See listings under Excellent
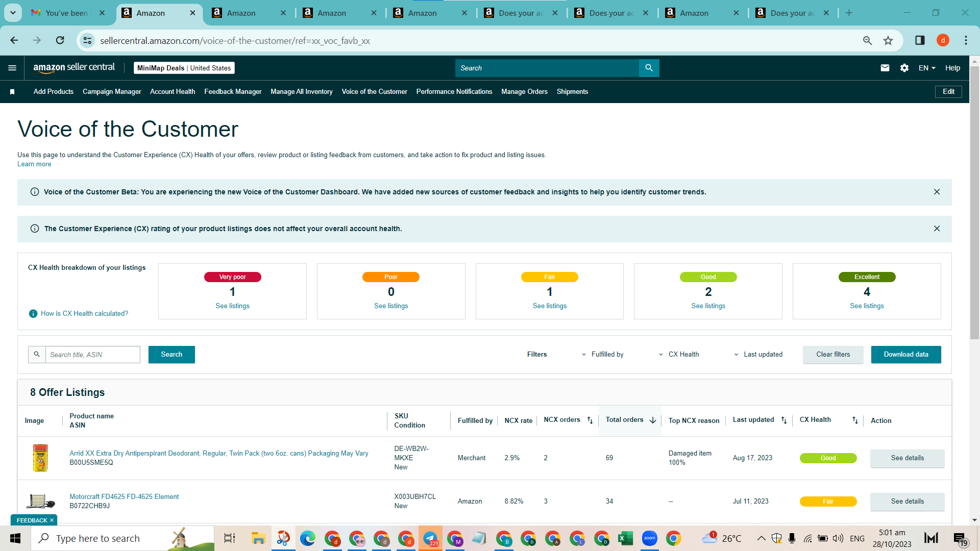The image size is (980, 551). coord(867,306)
